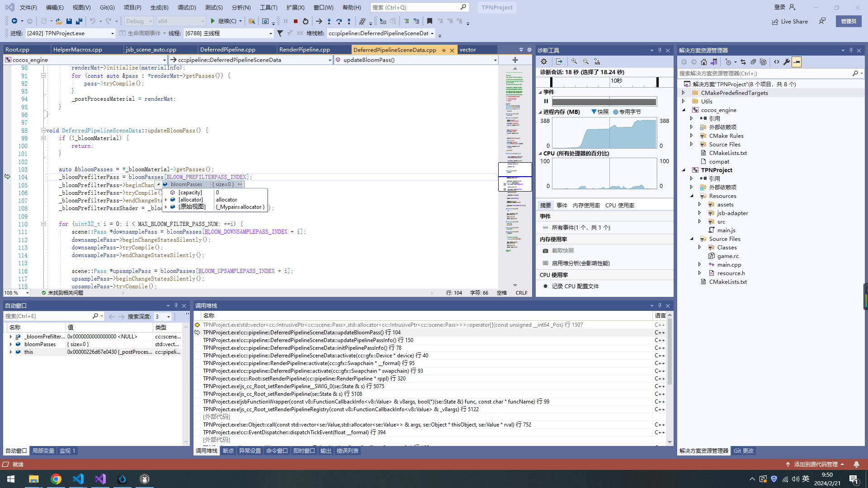Image resolution: width=868 pixels, height=488 pixels.
Task: Show next statement arrow icon
Action: coord(319,21)
